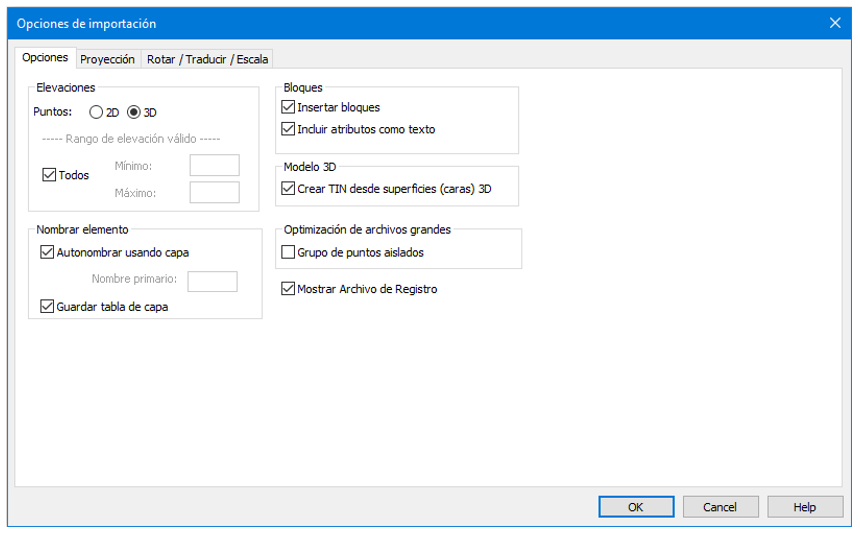Click the Mínimo elevation input field
Screen dimensions: 860x535
(214, 166)
